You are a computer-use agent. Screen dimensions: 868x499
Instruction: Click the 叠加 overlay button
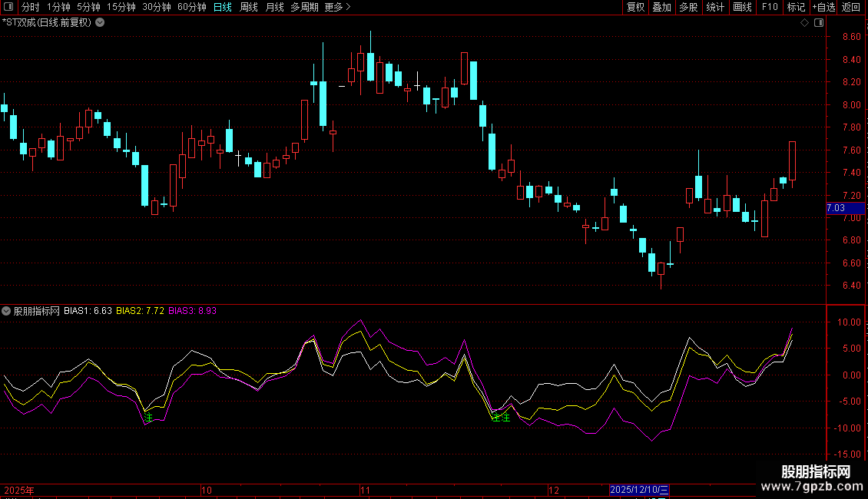point(662,7)
